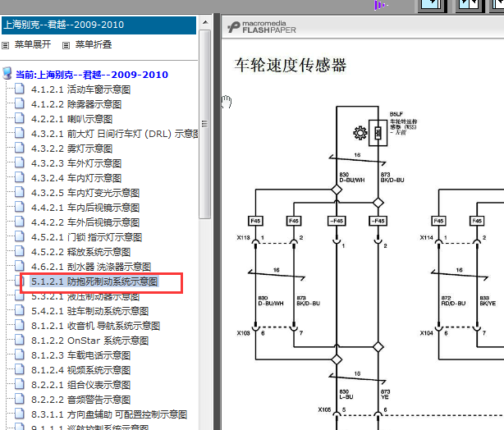
Task: Click the wheel speed sensor gear symbol
Action: click(360, 132)
